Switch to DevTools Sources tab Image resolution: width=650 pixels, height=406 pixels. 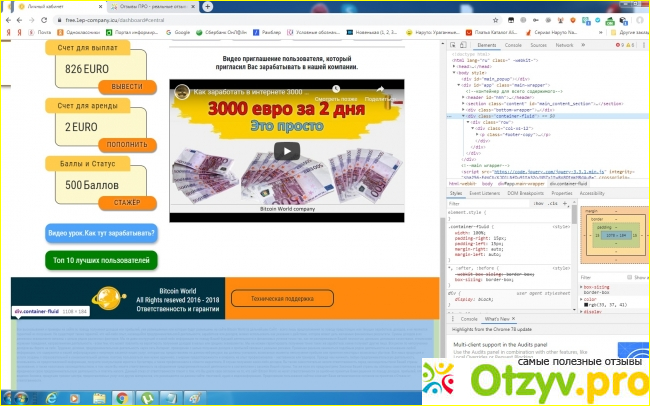pos(539,45)
